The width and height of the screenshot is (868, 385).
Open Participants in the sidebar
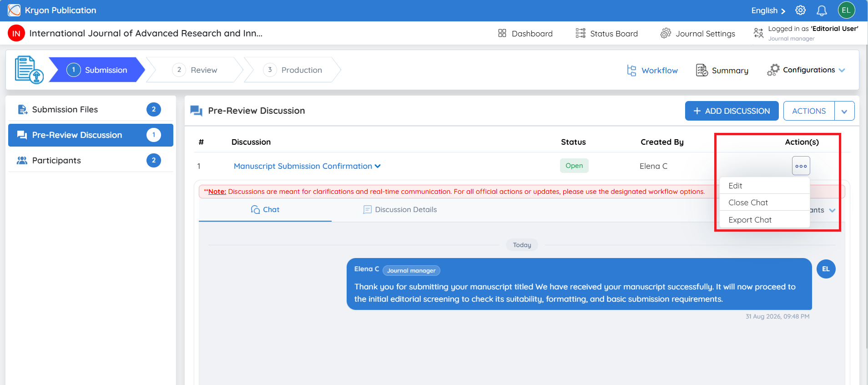tap(91, 161)
